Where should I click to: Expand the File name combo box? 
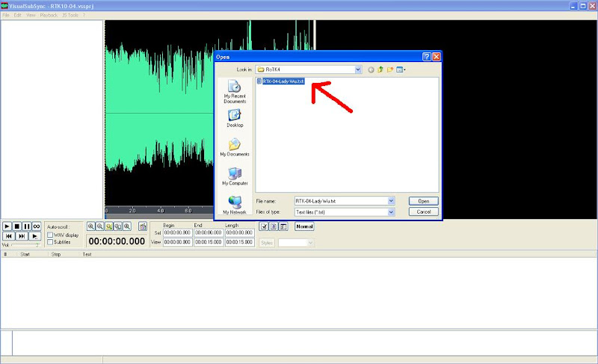391,201
